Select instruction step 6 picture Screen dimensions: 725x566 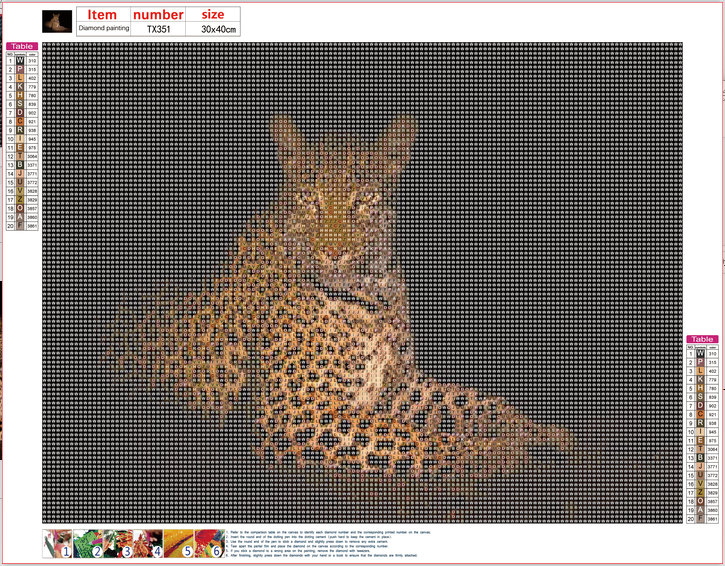click(210, 543)
